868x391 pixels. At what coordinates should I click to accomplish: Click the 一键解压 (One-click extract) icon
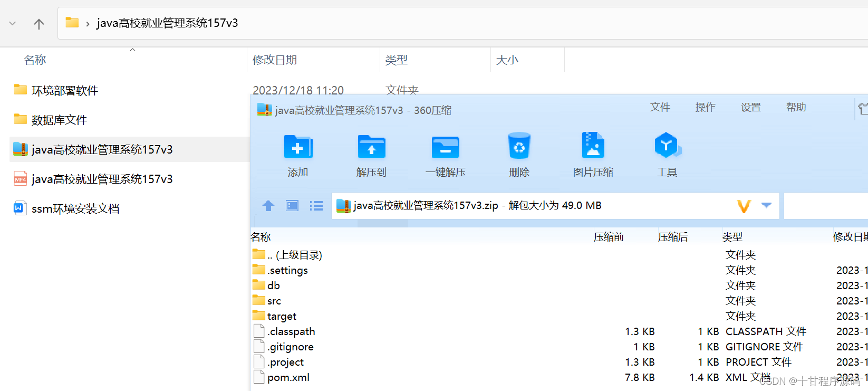tap(446, 147)
